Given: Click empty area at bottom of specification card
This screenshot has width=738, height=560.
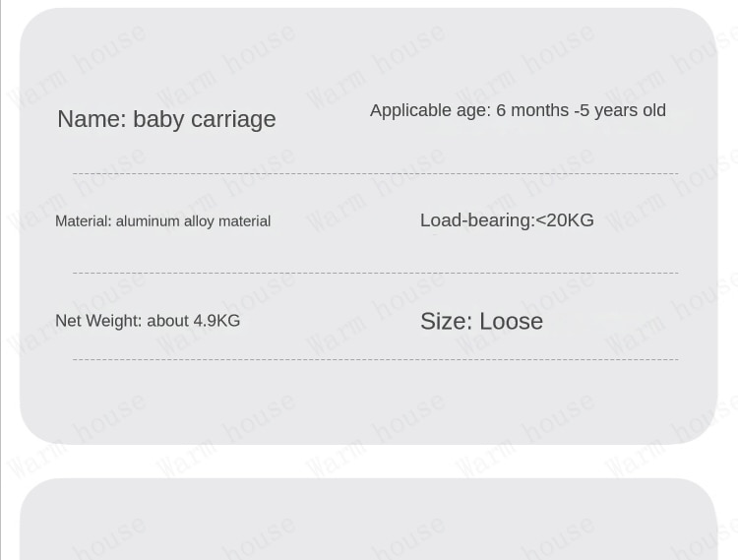Looking at the screenshot, I should coord(369,403).
